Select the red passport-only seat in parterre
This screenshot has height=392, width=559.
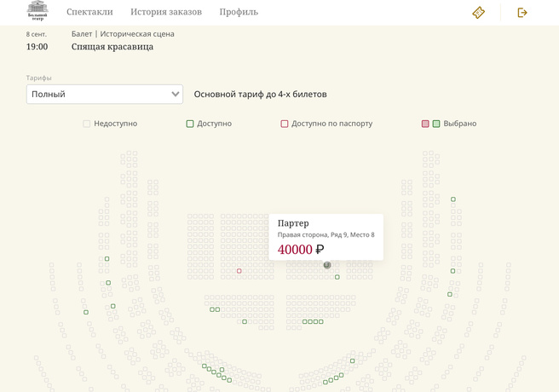point(239,271)
